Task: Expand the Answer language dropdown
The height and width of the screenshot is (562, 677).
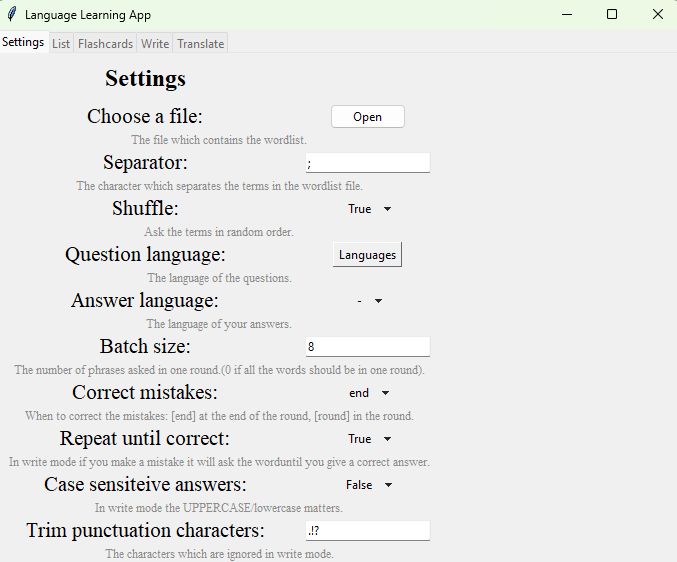Action: 369,301
